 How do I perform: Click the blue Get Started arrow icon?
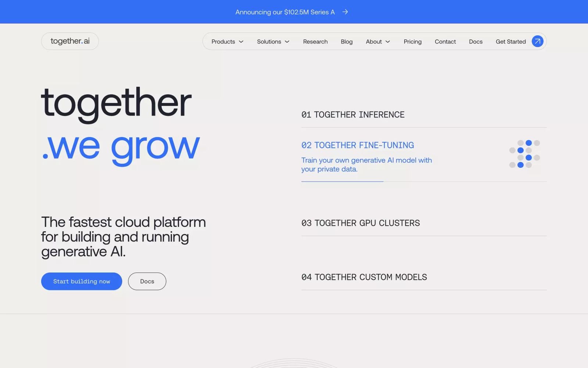[x=537, y=41]
